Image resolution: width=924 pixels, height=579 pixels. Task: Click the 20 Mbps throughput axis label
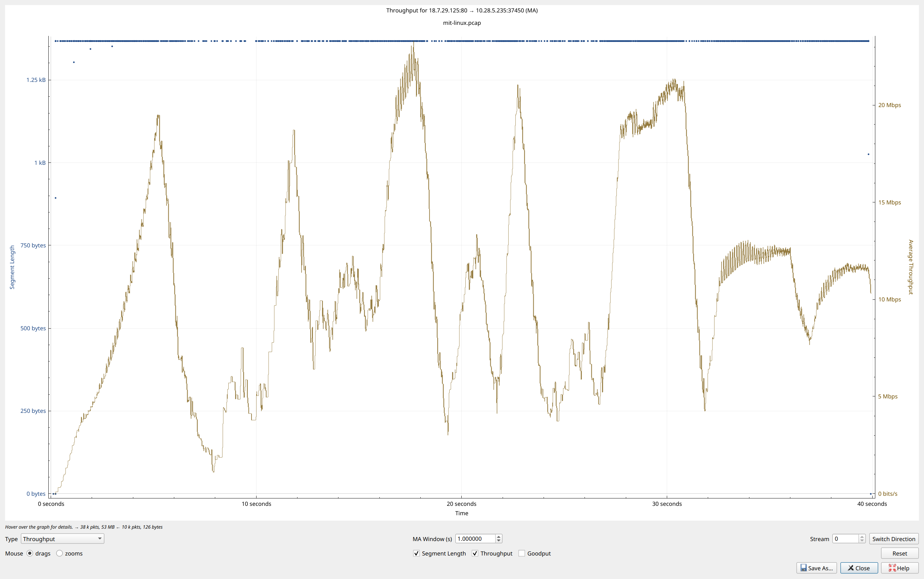point(889,105)
